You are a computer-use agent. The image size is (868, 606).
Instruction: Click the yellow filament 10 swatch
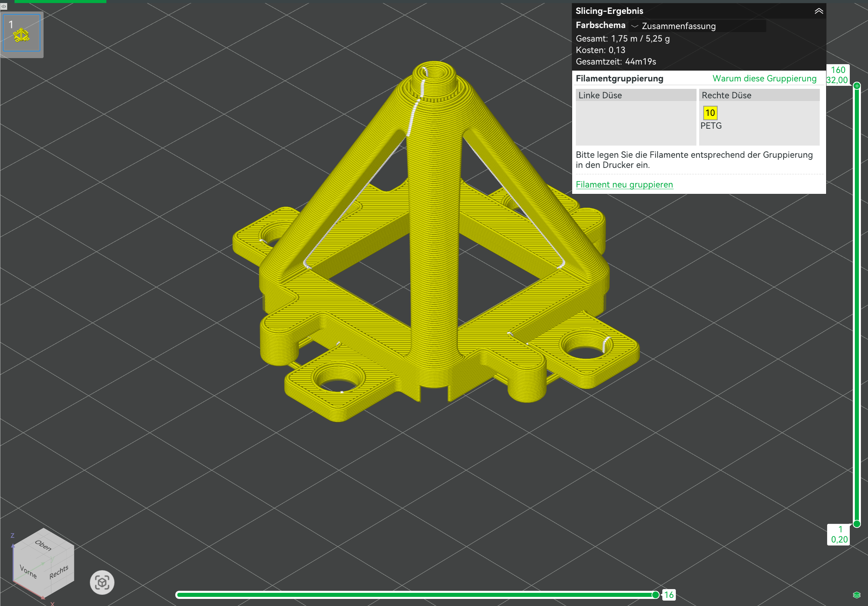[x=710, y=113]
